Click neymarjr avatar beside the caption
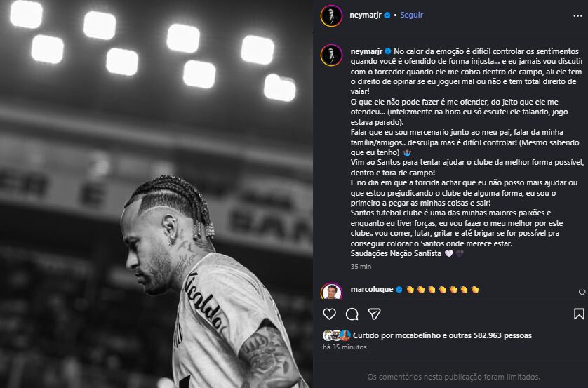The width and height of the screenshot is (588, 388). [331, 55]
